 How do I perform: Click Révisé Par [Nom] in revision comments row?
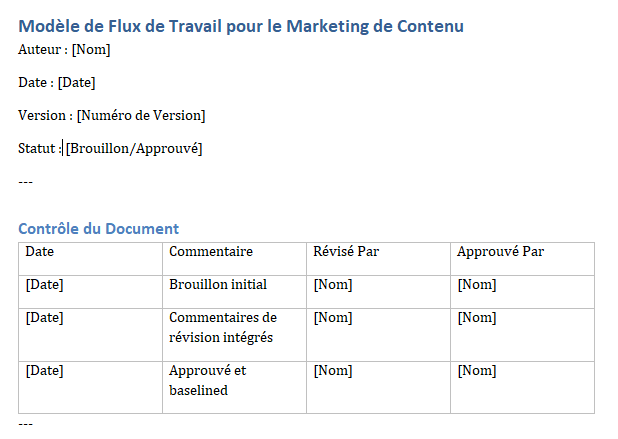tap(333, 318)
